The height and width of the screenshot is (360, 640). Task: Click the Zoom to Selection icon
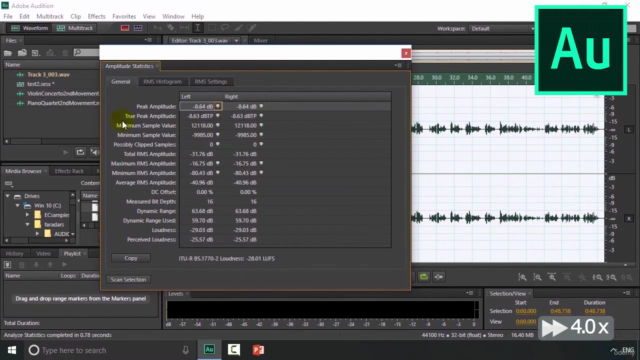click(627, 277)
